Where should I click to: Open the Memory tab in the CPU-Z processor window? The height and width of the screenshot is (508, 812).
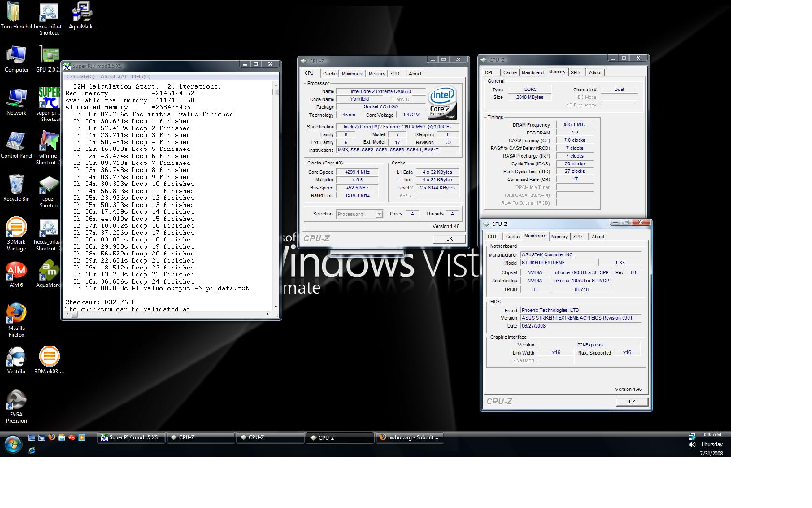[x=377, y=74]
